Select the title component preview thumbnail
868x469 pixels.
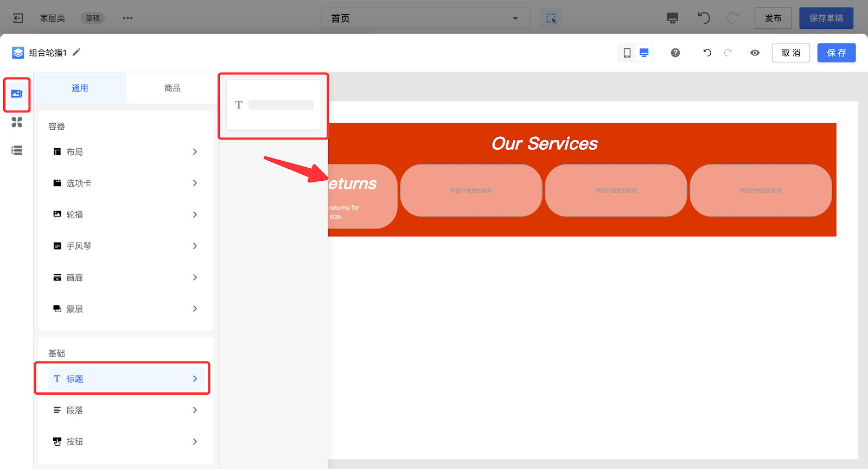click(273, 105)
